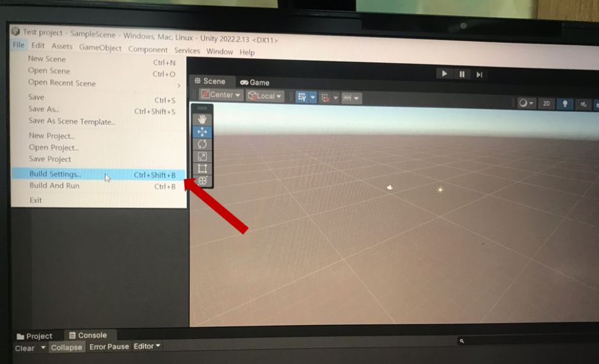Toggle Error Pause in Console
This screenshot has width=599, height=364.
pyautogui.click(x=109, y=347)
